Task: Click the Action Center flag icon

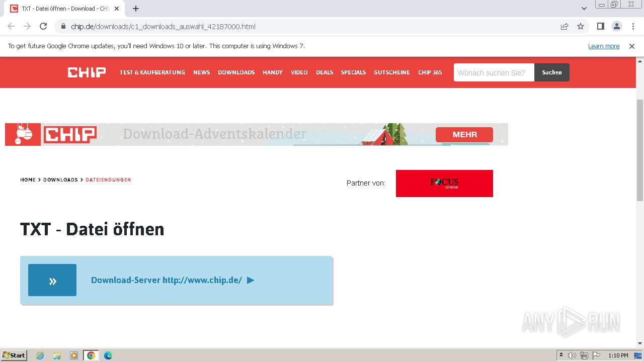Action: click(596, 355)
